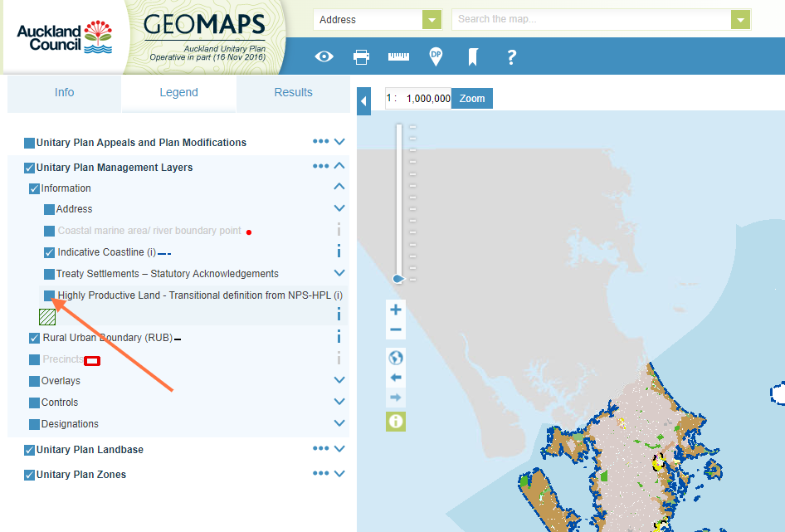
Task: Switch to the Info tab
Action: click(64, 93)
